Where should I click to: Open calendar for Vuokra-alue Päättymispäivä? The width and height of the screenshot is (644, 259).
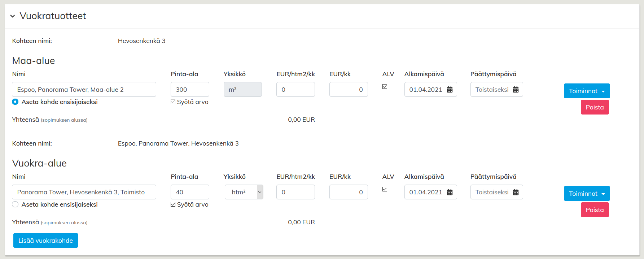[516, 192]
